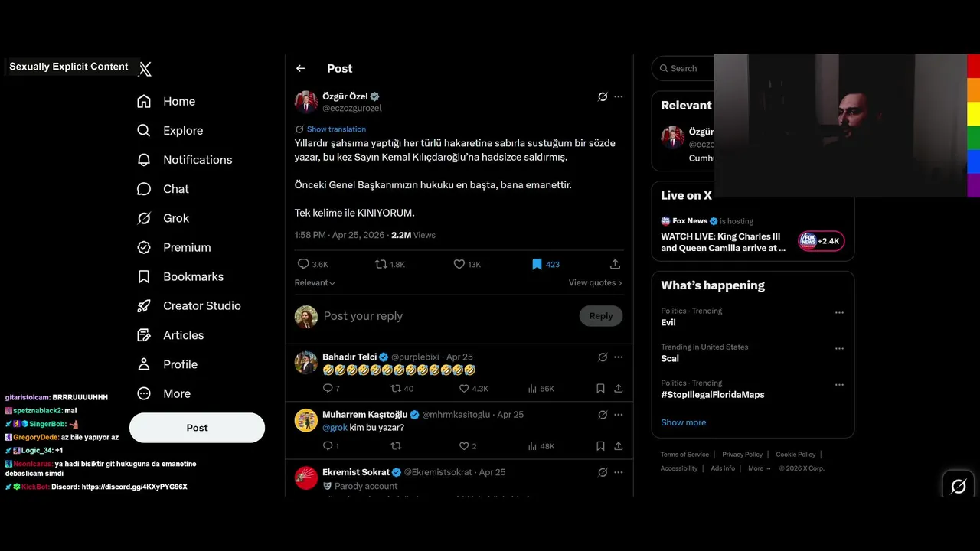Click the white Post button

(197, 428)
